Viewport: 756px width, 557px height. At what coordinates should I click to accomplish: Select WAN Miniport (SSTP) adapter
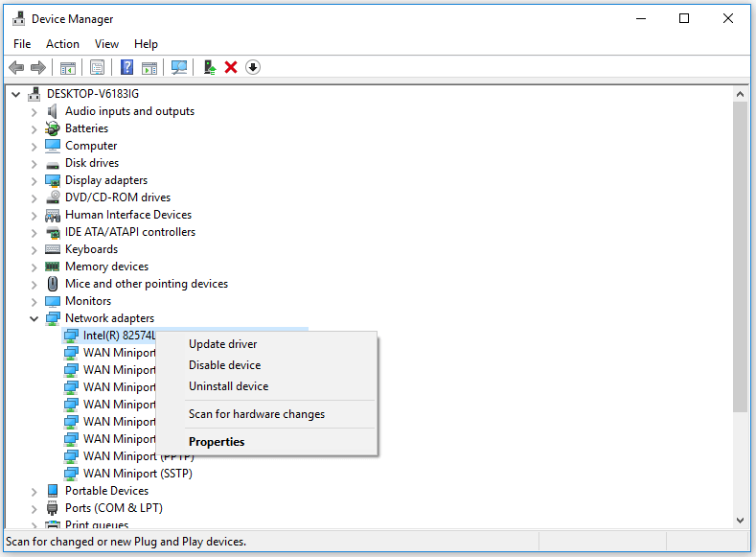138,473
